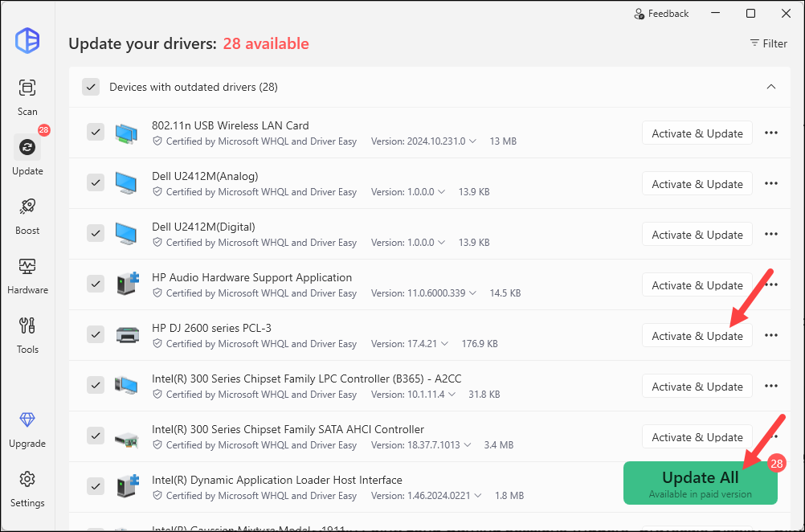Screen dimensions: 805x532
Task: Open the Settings gear icon
Action: pyautogui.click(x=27, y=479)
